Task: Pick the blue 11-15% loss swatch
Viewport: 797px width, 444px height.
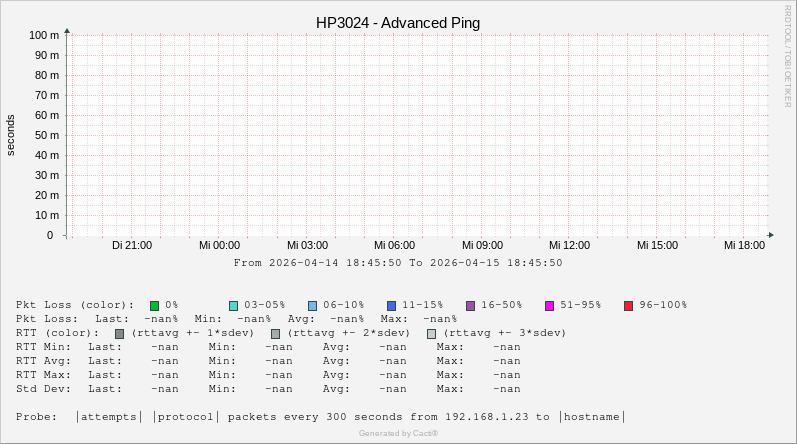Action: tap(391, 305)
